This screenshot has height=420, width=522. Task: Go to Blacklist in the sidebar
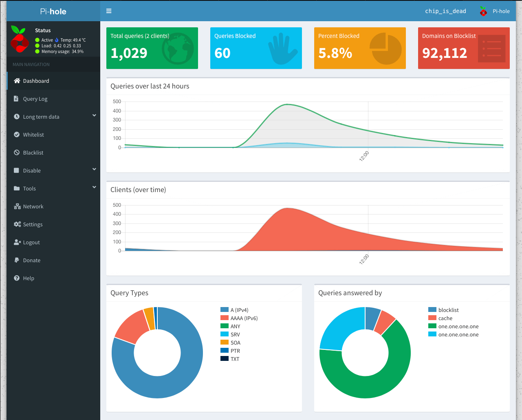pyautogui.click(x=53, y=153)
